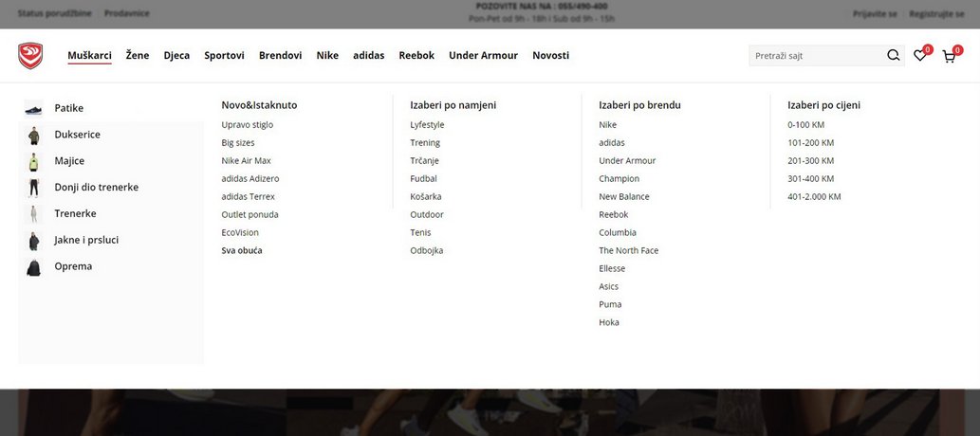Image resolution: width=980 pixels, height=436 pixels.
Task: Open the Brendovi menu
Action: click(x=281, y=56)
